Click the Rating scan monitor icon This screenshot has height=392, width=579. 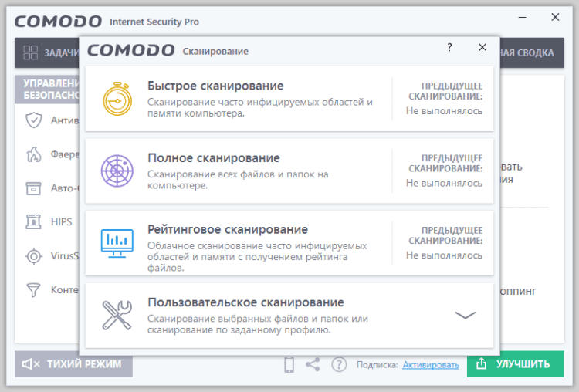117,243
